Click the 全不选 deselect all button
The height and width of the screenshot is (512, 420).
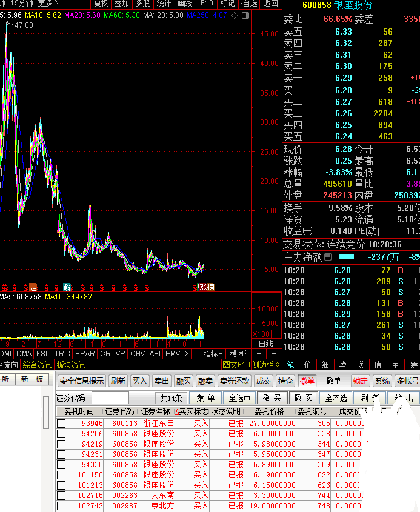click(336, 398)
